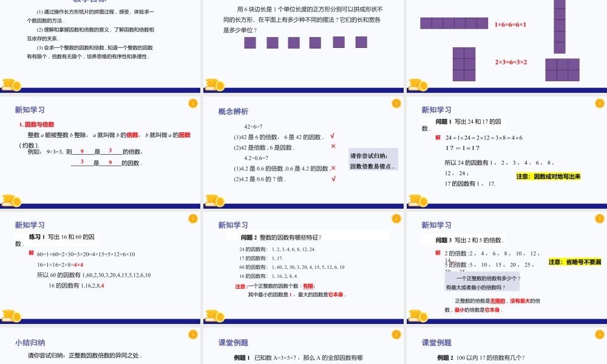This screenshot has height=364, width=607.
Task: Click a purple unit square on the 6块边长 slide
Action: tap(249, 42)
